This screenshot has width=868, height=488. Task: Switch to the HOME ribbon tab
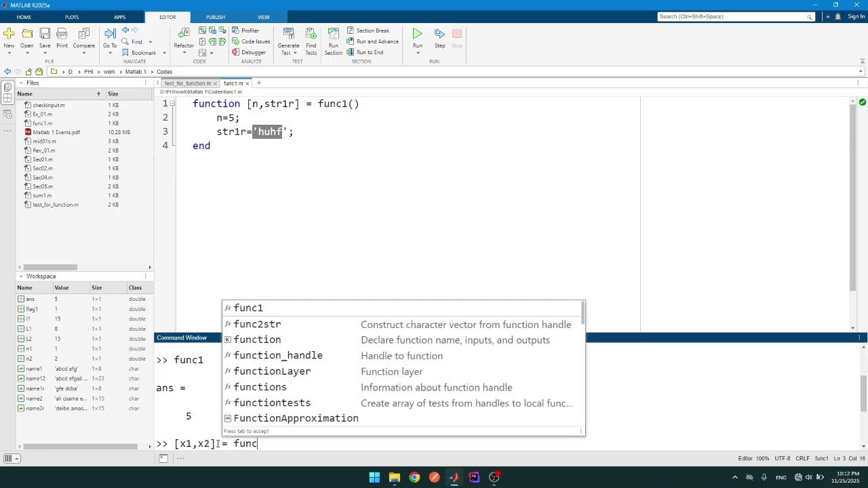24,17
